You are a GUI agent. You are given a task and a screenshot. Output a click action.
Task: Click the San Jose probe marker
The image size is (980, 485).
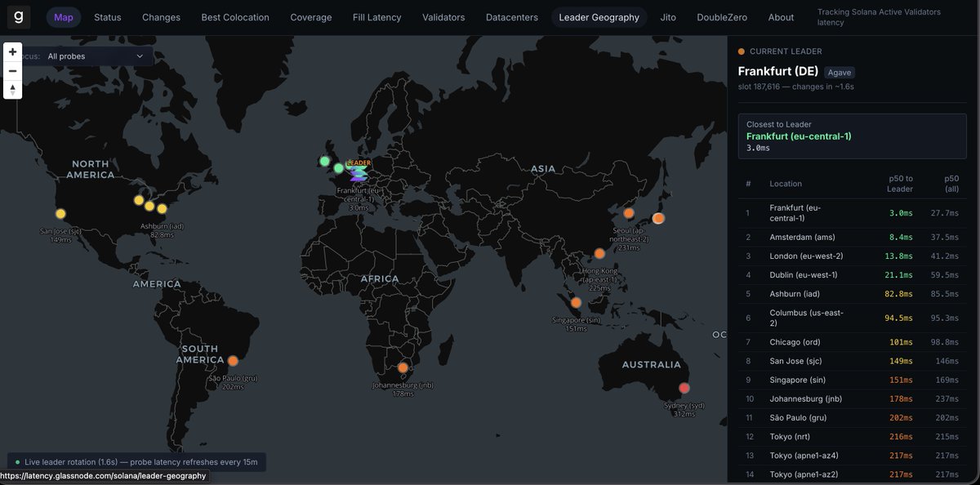60,214
